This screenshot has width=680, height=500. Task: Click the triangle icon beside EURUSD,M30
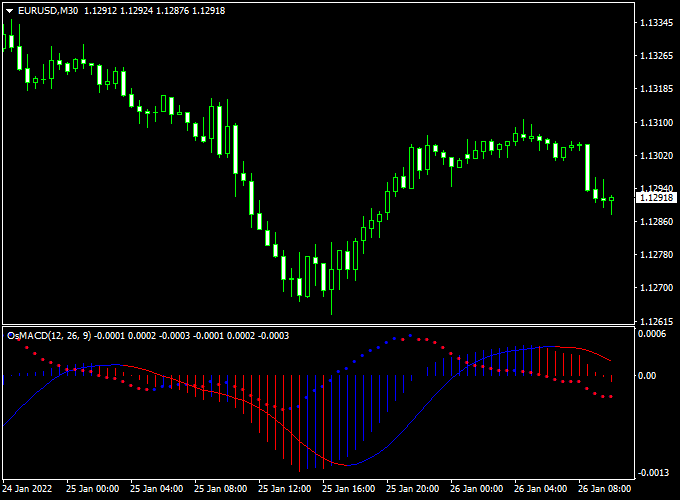pyautogui.click(x=10, y=10)
